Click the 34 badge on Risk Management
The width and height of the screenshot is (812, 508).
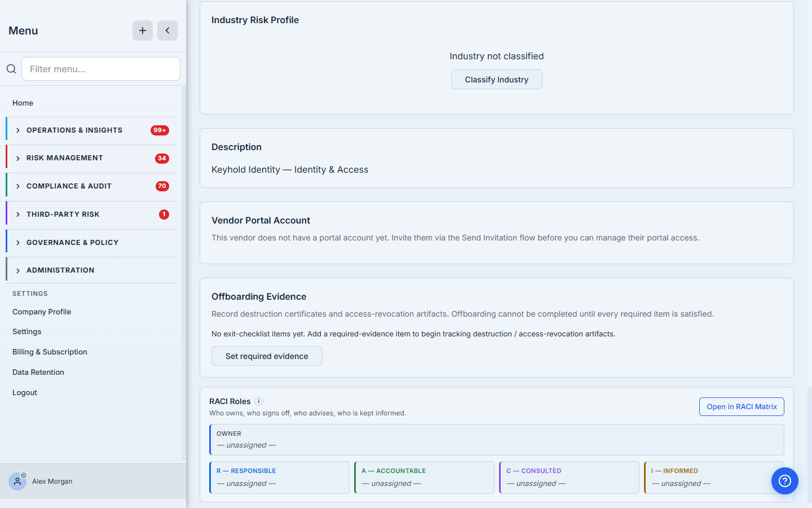[x=162, y=159]
